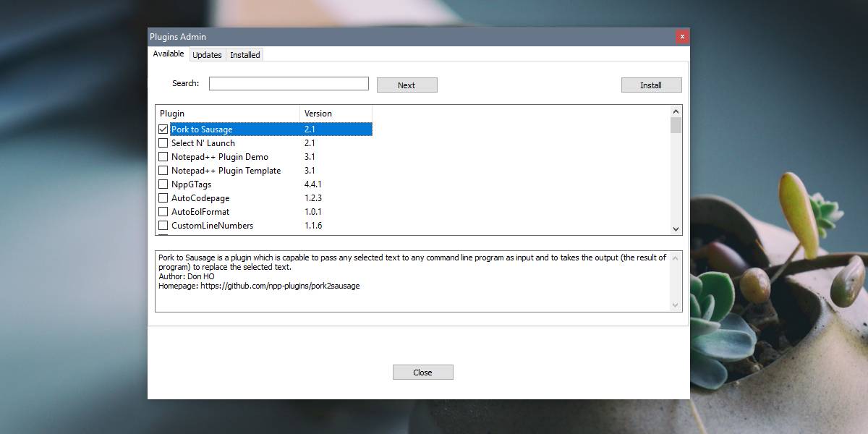
Task: Select the AutoEolFormat plugin name
Action: [200, 212]
